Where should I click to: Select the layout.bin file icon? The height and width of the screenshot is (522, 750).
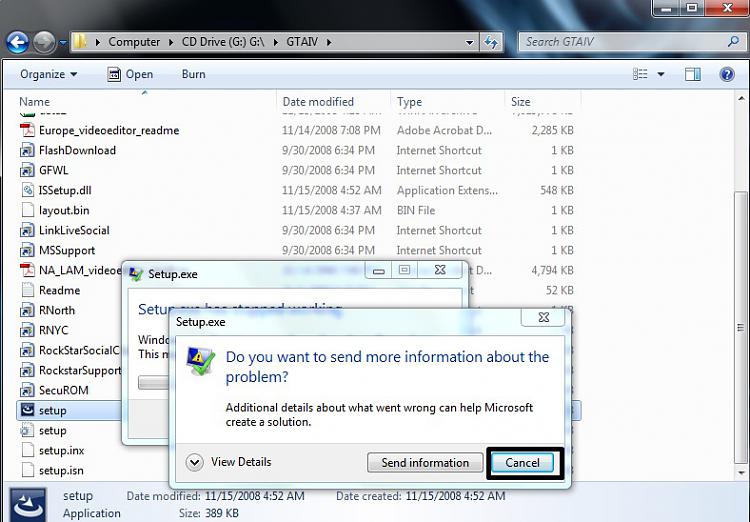coord(28,210)
